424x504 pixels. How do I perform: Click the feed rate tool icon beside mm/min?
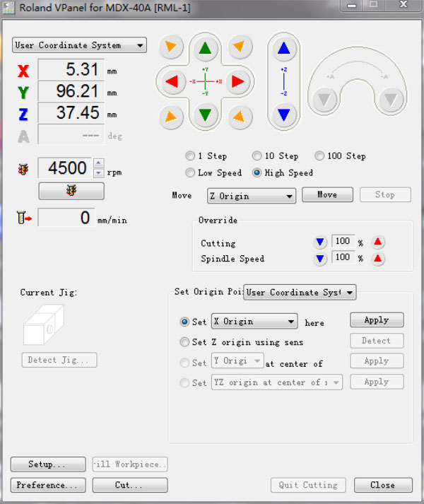pyautogui.click(x=24, y=218)
